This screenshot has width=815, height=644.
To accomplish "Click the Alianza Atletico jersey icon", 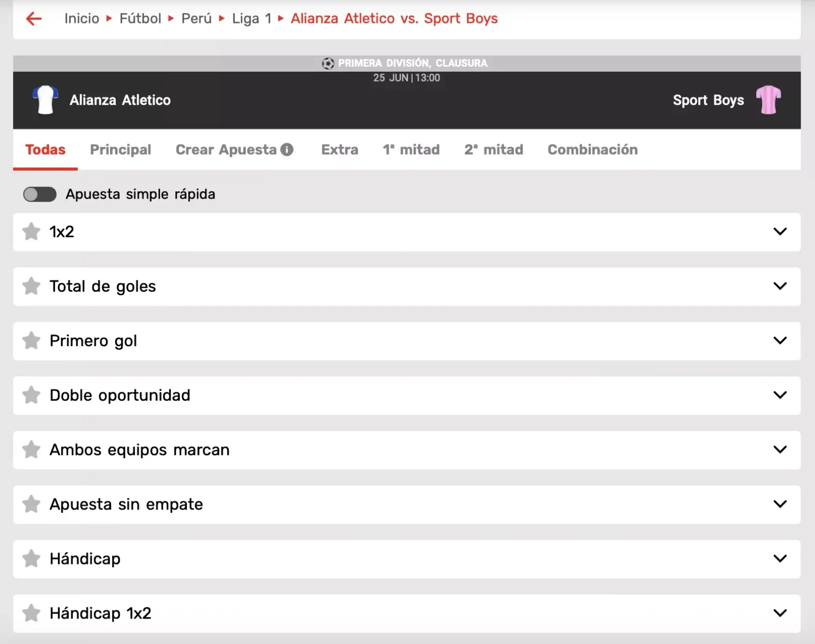I will tap(45, 100).
